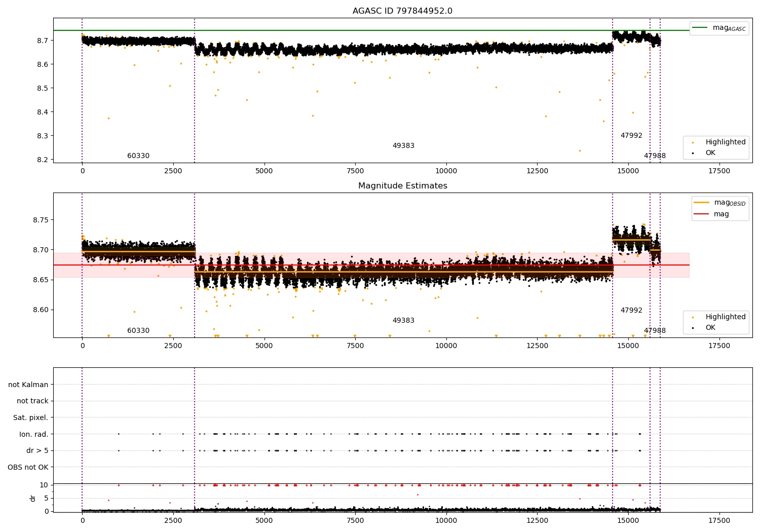Click x tick 2500 under the dr plot
The height and width of the screenshot is (532, 760).
(173, 521)
